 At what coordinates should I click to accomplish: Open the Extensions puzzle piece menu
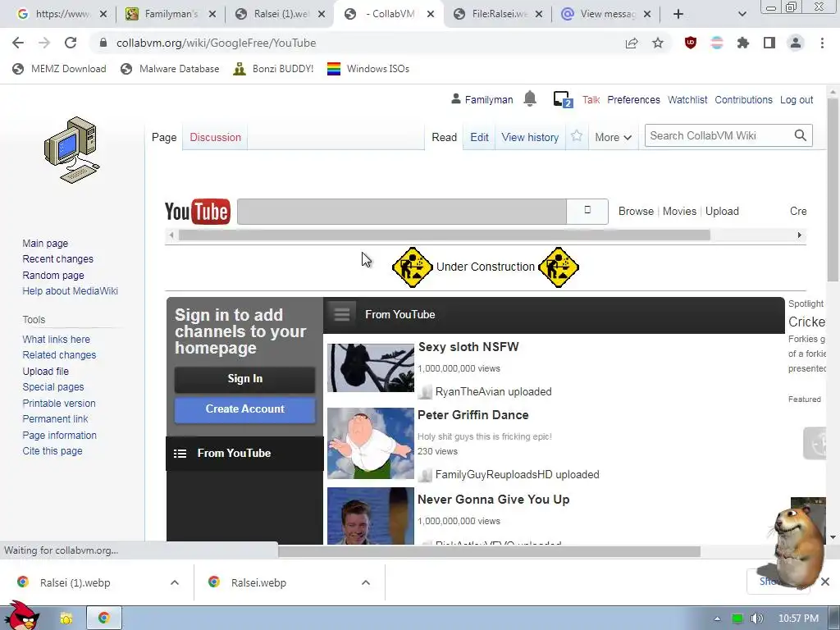(743, 43)
